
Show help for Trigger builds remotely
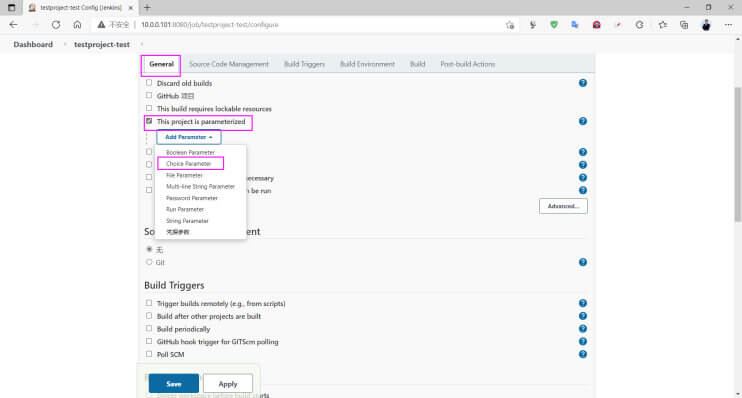tap(583, 303)
